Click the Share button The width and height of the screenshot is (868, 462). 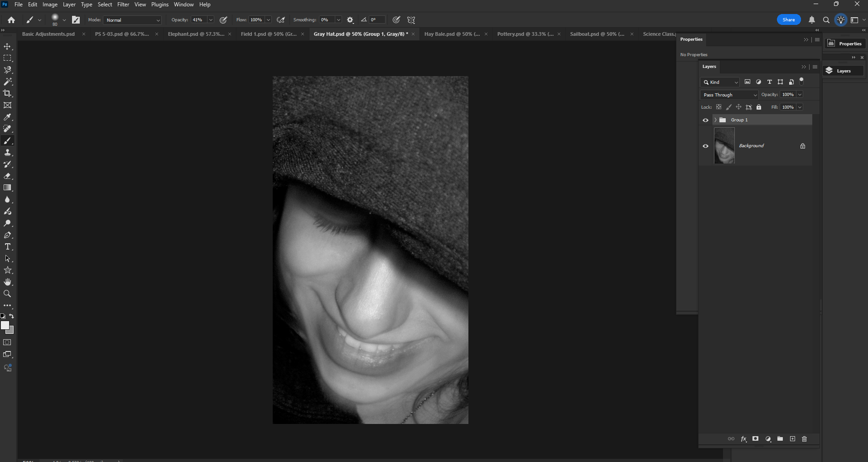(788, 20)
